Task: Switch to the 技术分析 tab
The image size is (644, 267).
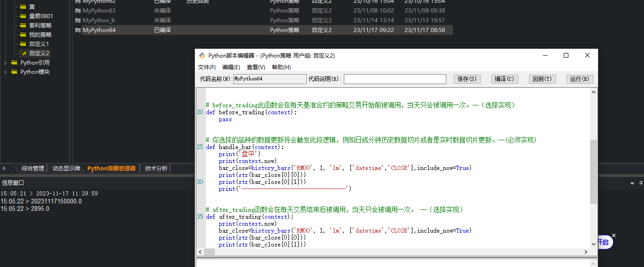Action: (x=156, y=169)
